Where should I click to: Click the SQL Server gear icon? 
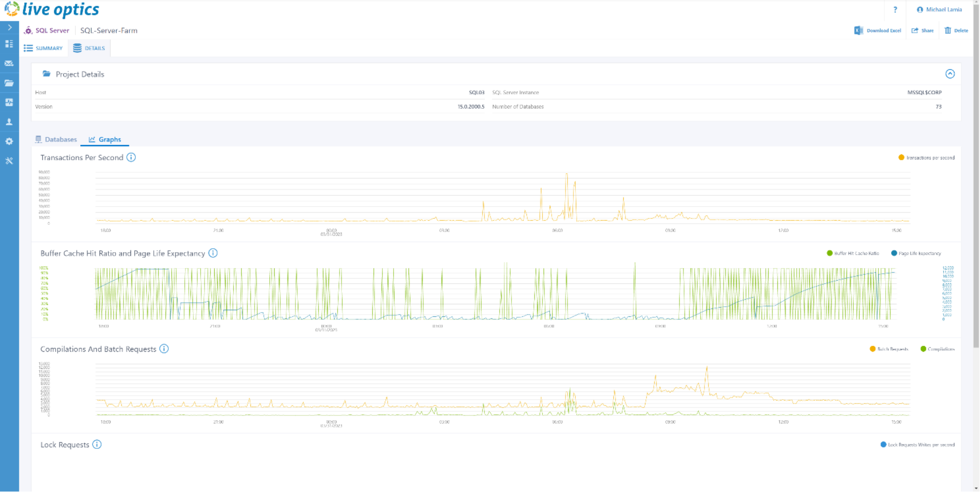click(29, 30)
